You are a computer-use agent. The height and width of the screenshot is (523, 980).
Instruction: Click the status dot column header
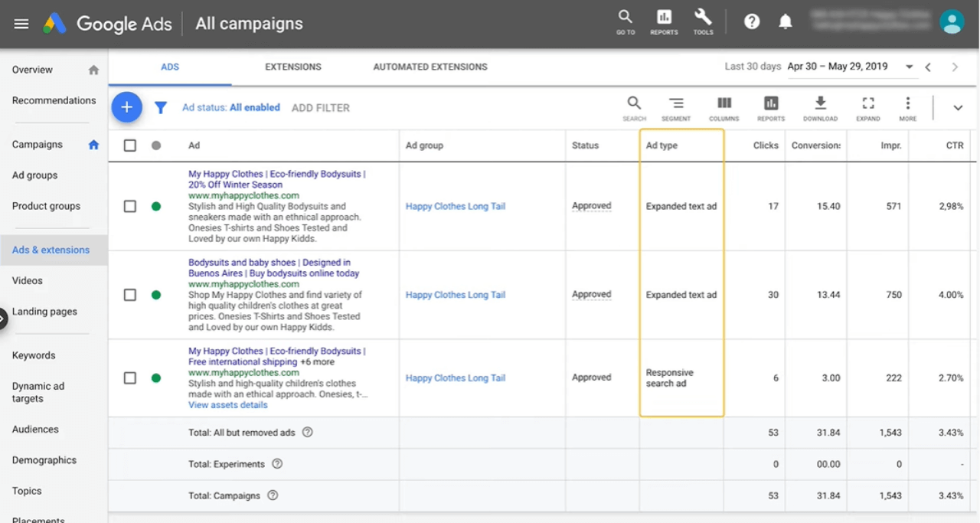point(156,145)
